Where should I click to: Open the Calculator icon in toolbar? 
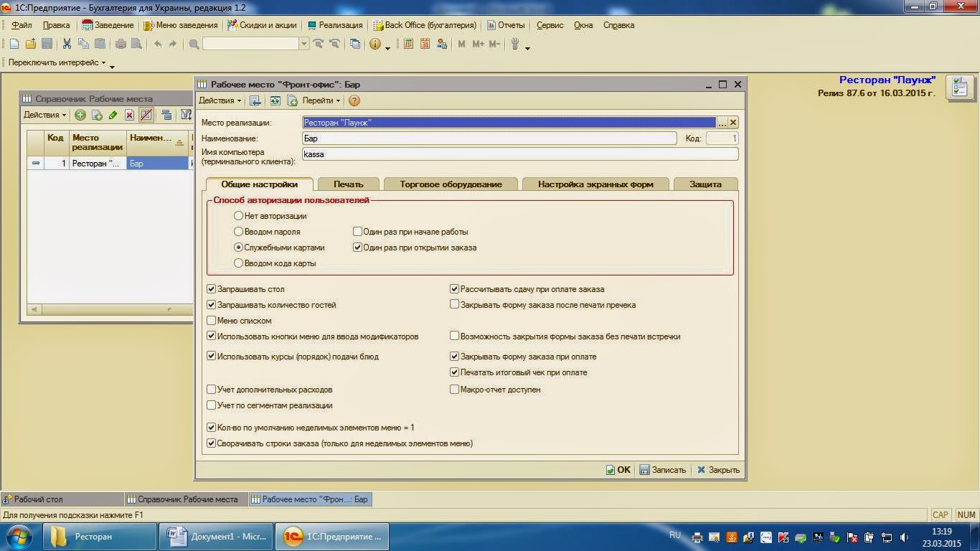[408, 44]
